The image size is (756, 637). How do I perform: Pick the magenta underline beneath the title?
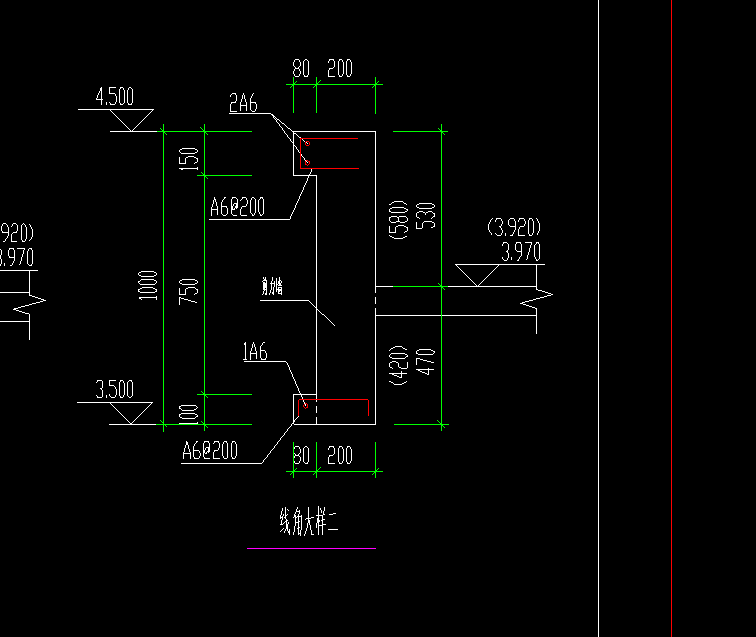tap(311, 548)
